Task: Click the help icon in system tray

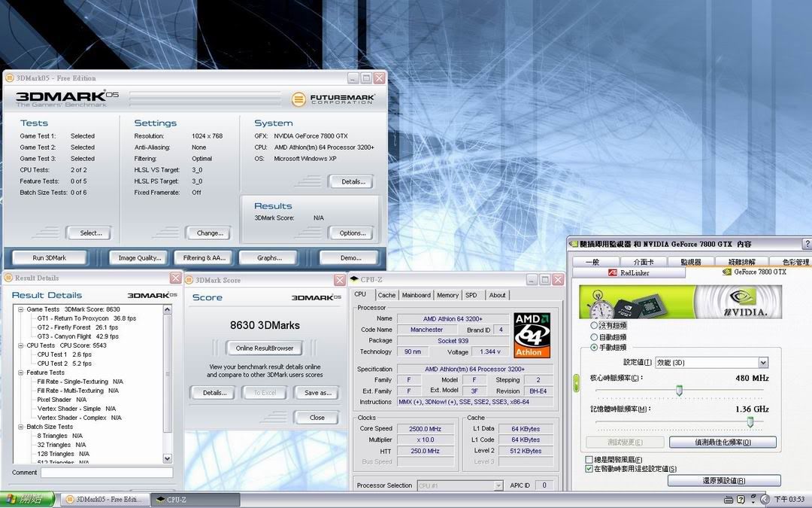Action: [x=741, y=499]
